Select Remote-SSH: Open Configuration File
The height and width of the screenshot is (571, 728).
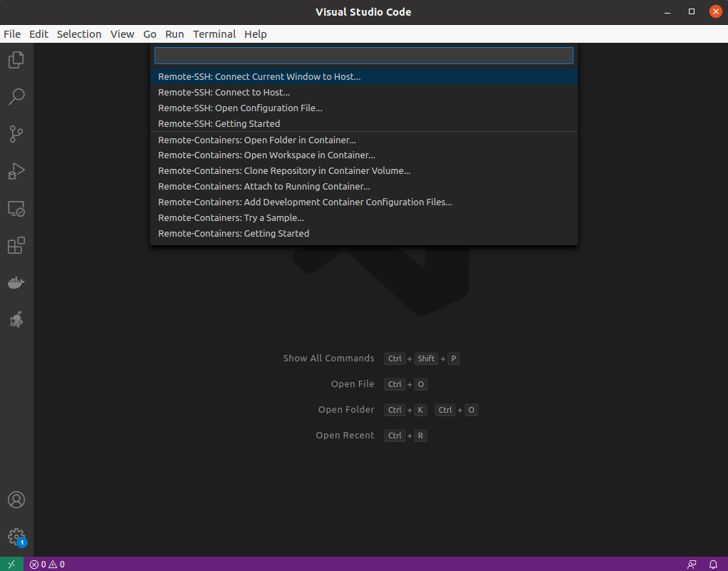(x=363, y=108)
